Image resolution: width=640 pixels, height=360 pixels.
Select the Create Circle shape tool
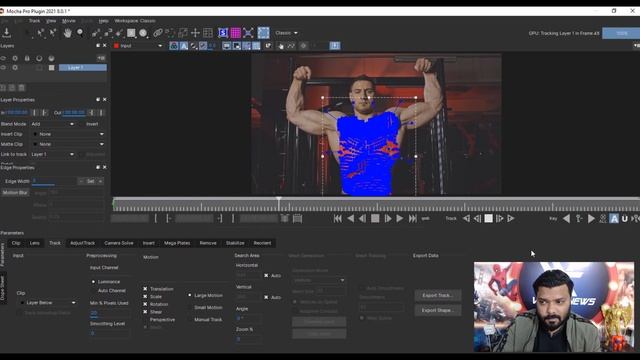coord(143,33)
